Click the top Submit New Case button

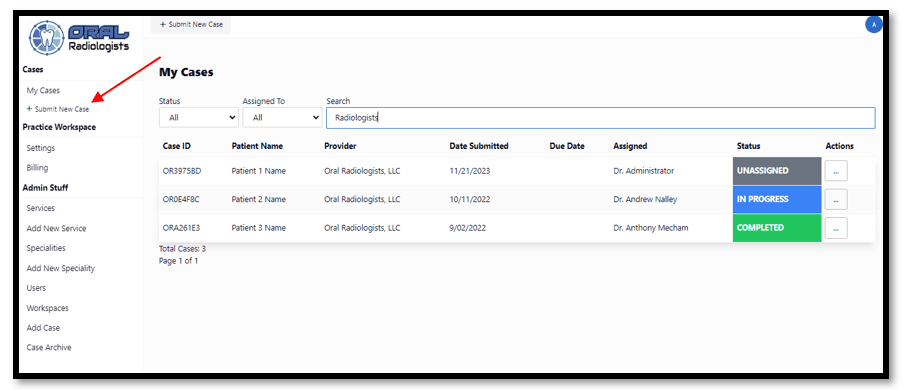point(191,24)
